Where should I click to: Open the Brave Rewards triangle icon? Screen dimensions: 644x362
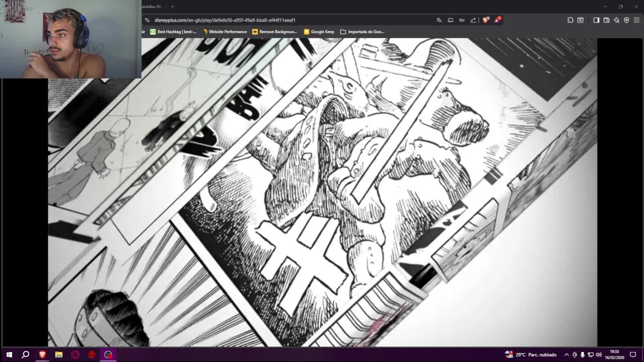tap(498, 20)
